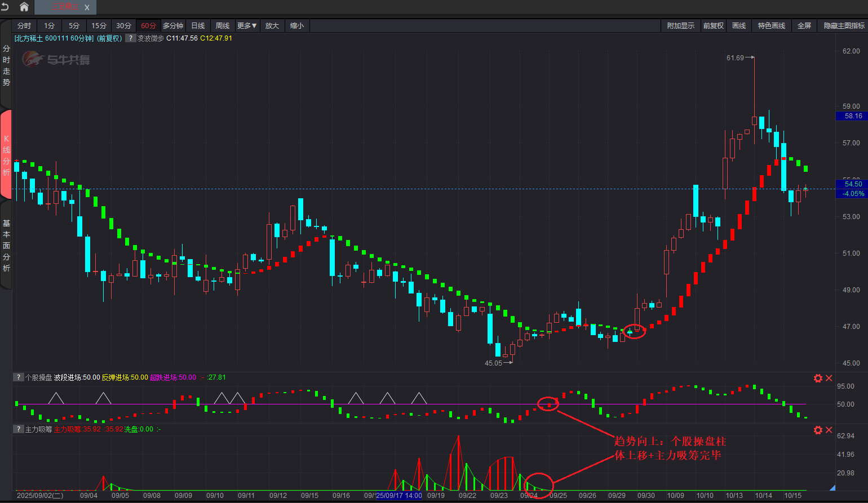Toggle 附加显示 additional display
Screen dimensions: 868x503
[680, 26]
